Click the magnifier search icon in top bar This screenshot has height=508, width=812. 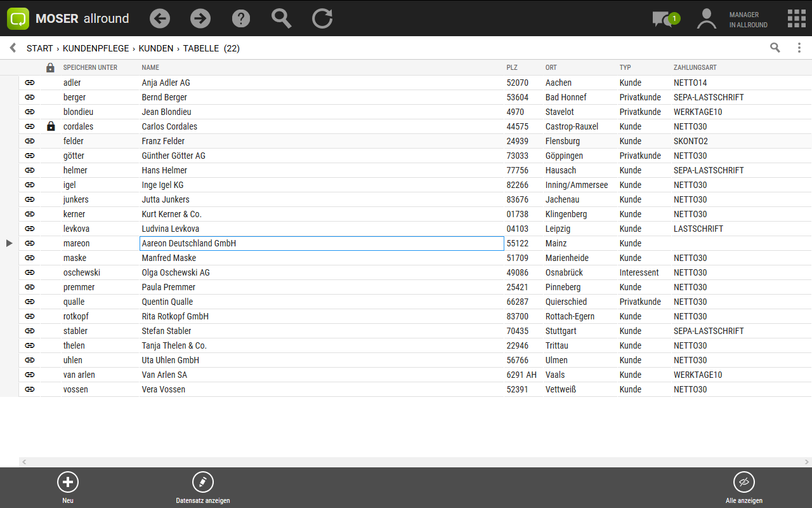coord(282,18)
